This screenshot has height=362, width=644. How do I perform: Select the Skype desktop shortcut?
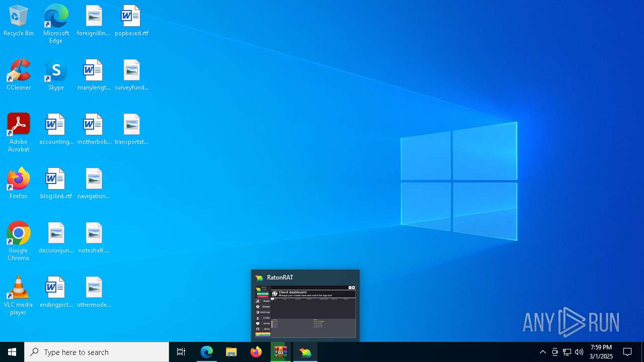click(56, 75)
